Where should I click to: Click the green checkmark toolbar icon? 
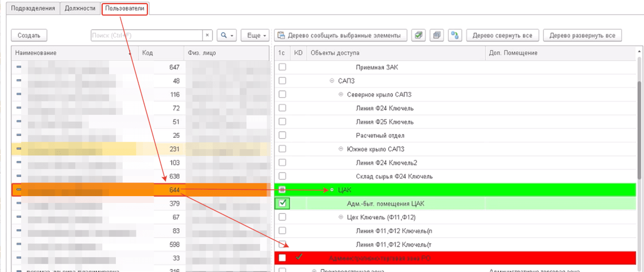click(419, 35)
